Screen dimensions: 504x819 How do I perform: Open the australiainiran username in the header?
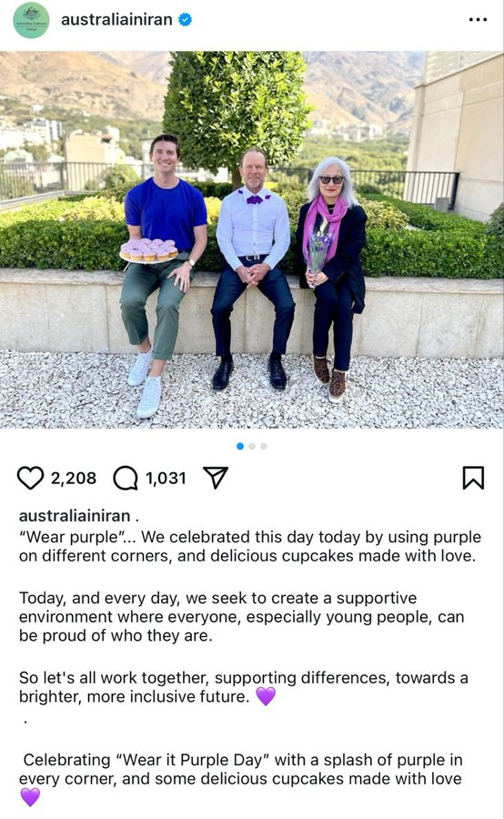116,20
